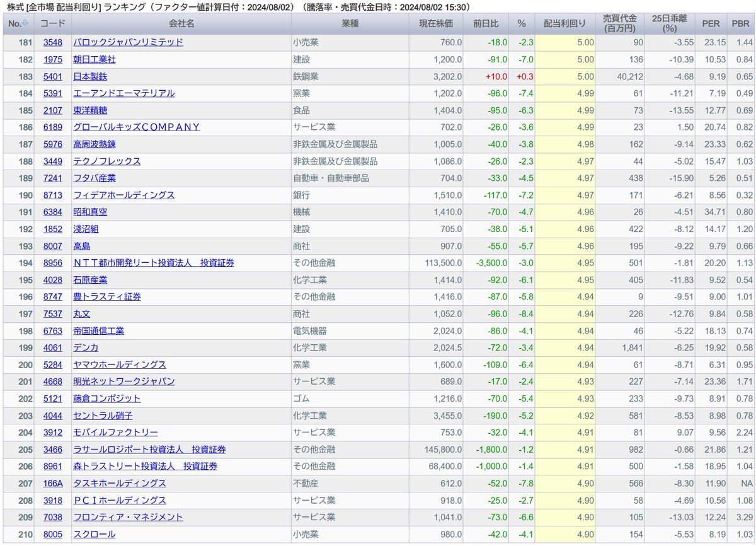Open 高島 company link
756x546 pixels.
[x=82, y=247]
